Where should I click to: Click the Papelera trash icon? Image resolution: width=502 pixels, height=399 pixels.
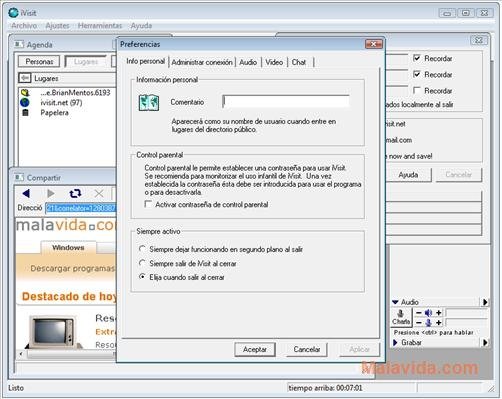click(25, 113)
